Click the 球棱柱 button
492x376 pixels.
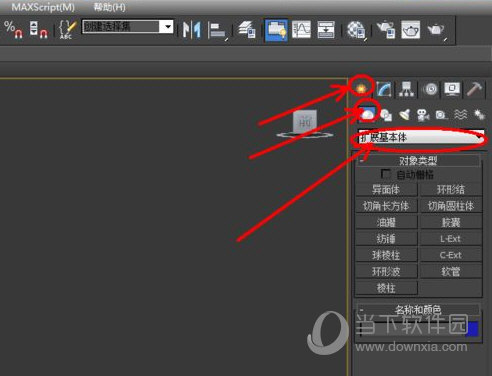(386, 255)
